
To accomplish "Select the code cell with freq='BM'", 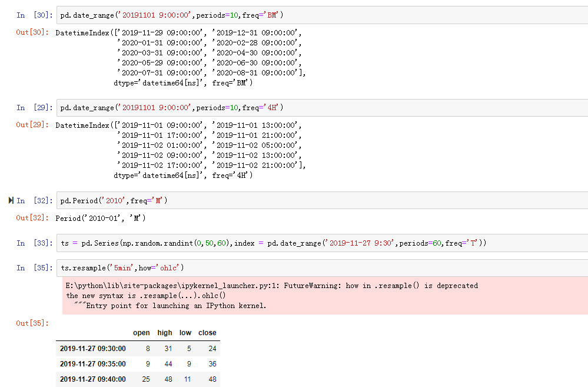I will (x=177, y=15).
